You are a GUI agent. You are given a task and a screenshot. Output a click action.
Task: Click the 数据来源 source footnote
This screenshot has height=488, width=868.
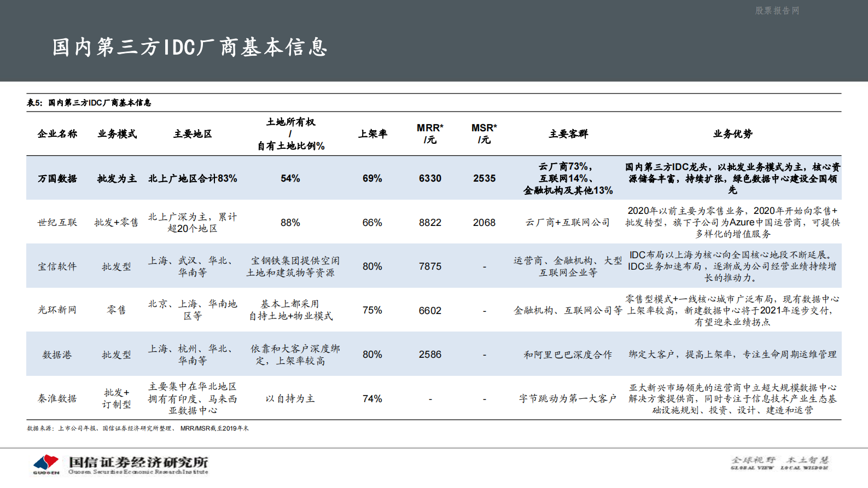point(138,428)
